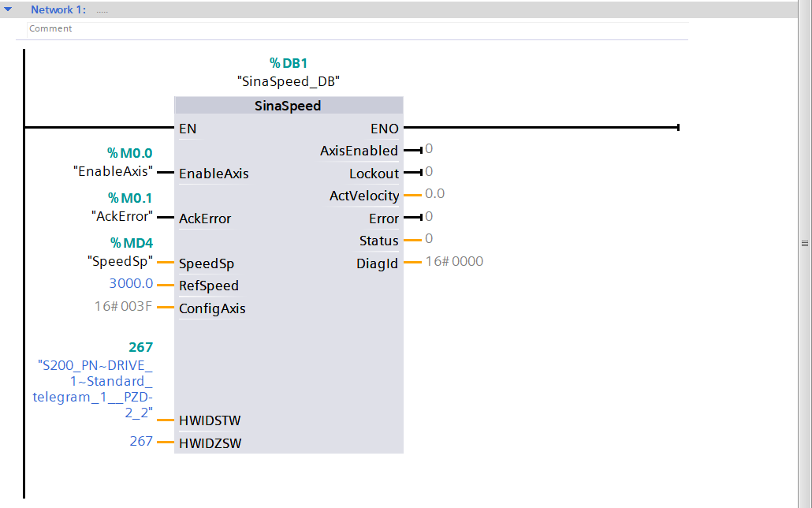812x508 pixels.
Task: Click the HWIDZSW block input
Action: tap(210, 443)
